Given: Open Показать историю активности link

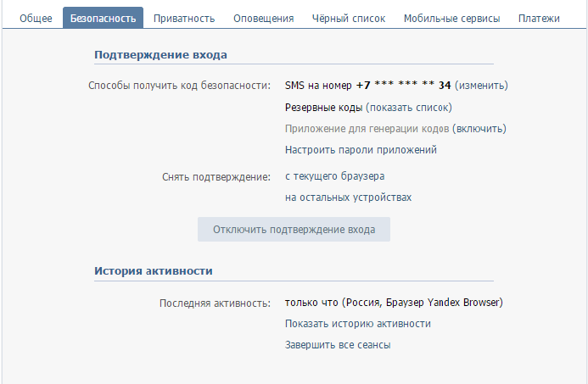Looking at the screenshot, I should (x=358, y=324).
